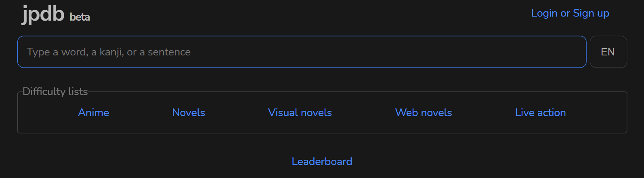Viewport: 644px width, 178px height.
Task: Click the beta label beside the logo
Action: coord(80,17)
